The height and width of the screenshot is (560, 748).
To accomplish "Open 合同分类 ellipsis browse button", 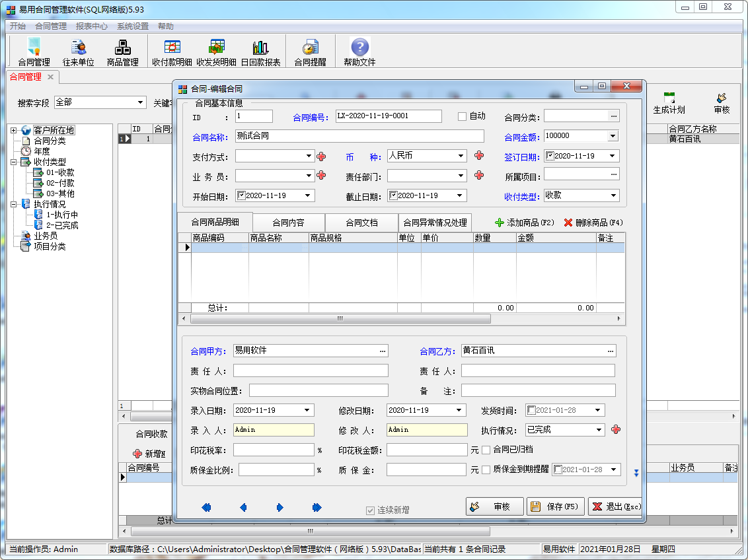I will click(x=614, y=116).
